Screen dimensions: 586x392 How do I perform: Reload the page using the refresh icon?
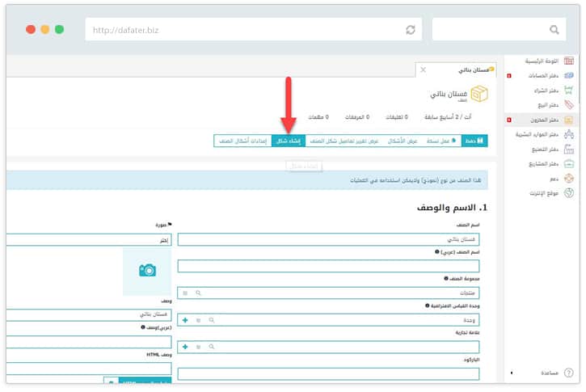click(411, 29)
